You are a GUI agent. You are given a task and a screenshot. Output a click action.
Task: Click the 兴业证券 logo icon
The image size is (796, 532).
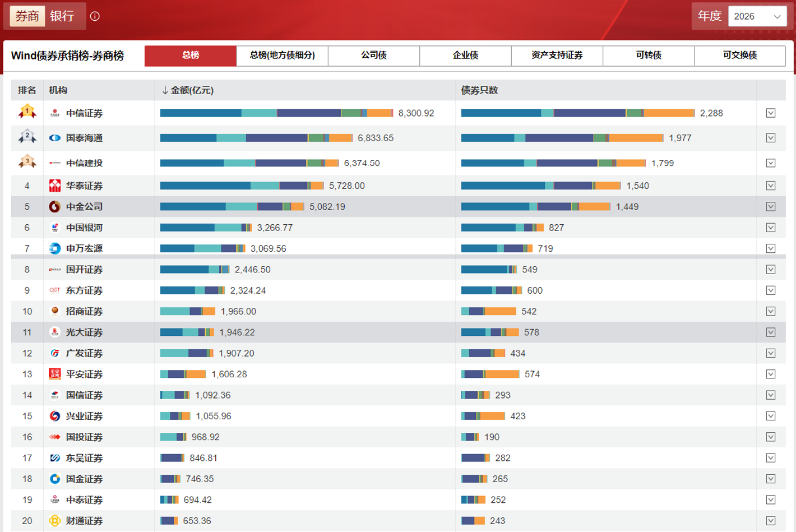point(54,416)
